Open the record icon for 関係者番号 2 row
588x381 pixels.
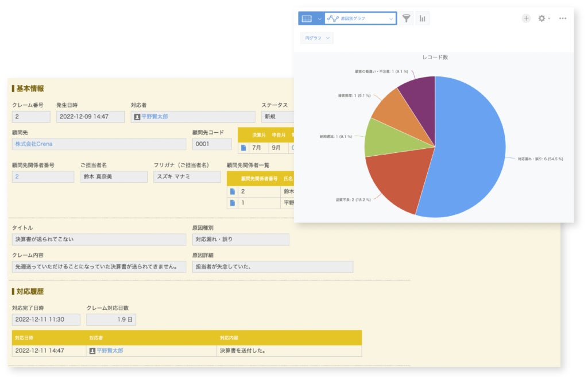click(233, 191)
